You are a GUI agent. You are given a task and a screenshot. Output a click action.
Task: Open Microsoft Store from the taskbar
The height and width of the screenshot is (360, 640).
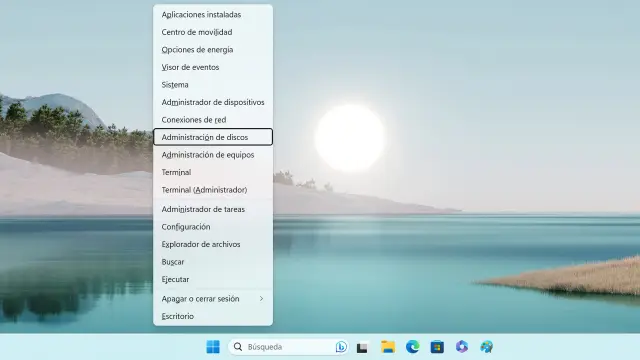point(437,347)
